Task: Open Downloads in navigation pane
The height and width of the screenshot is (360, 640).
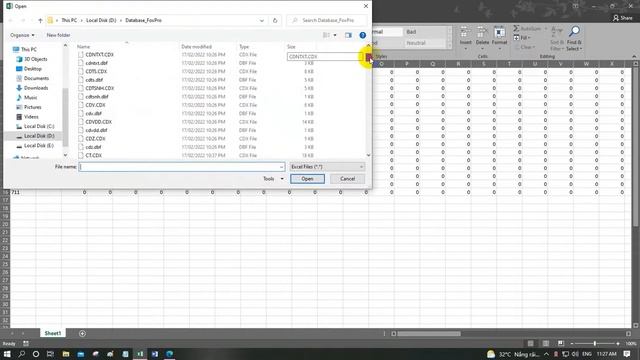Action: coord(36,88)
